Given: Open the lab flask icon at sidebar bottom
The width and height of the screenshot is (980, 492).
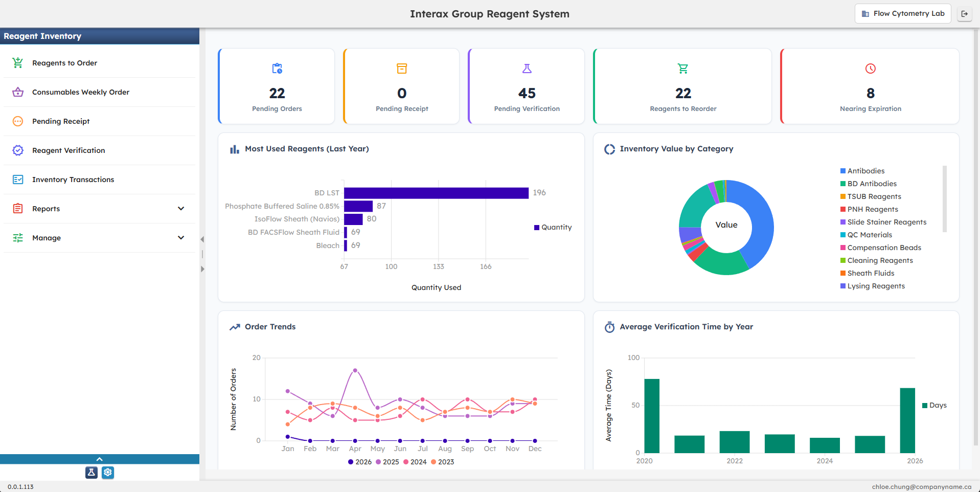Looking at the screenshot, I should [91, 473].
